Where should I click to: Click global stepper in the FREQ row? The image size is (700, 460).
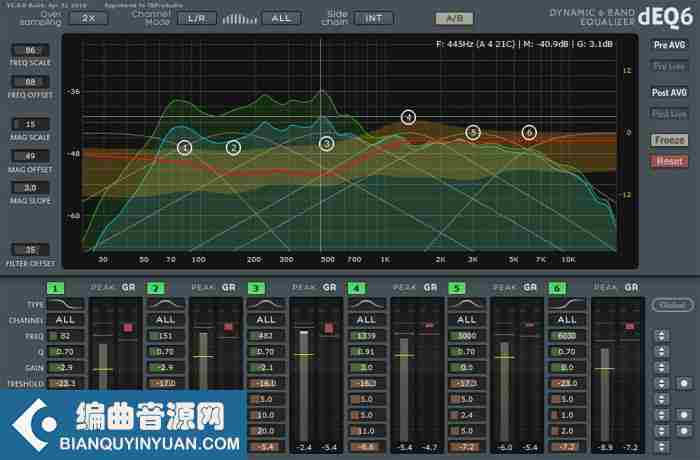tap(662, 336)
